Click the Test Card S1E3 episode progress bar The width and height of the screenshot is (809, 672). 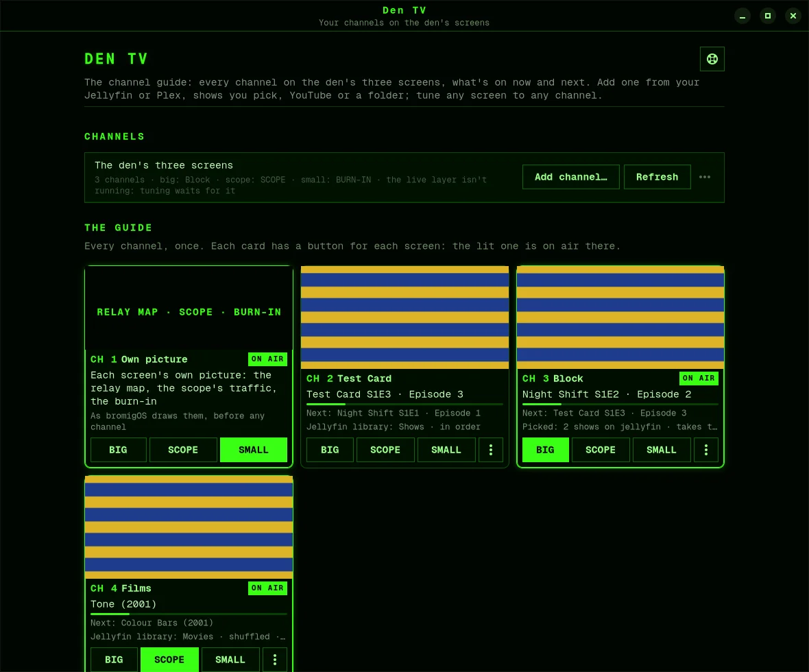click(404, 404)
